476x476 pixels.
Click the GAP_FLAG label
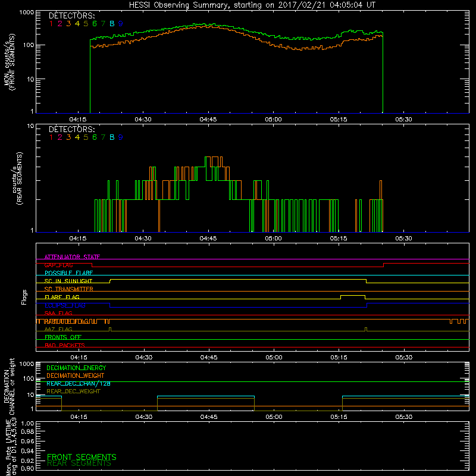pos(58,265)
